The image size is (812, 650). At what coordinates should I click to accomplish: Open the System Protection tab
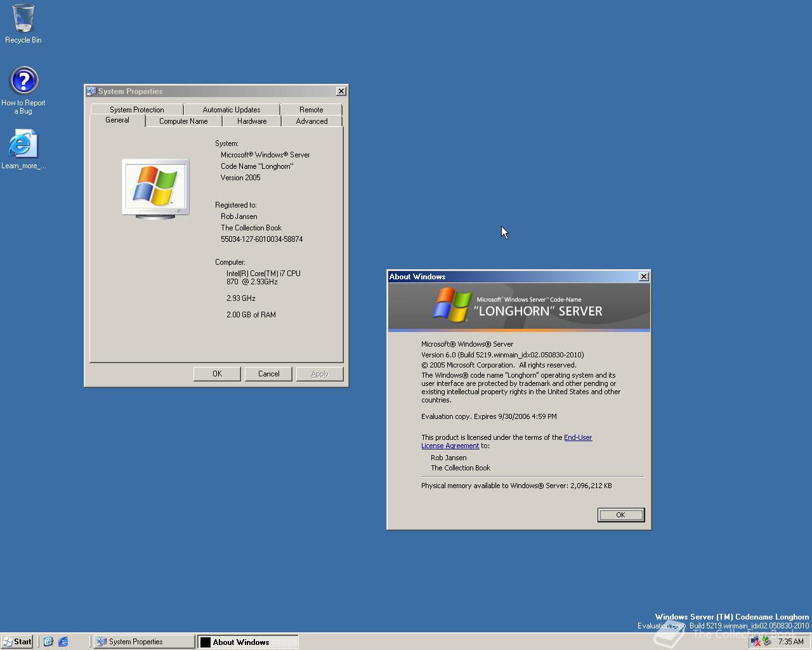[136, 110]
